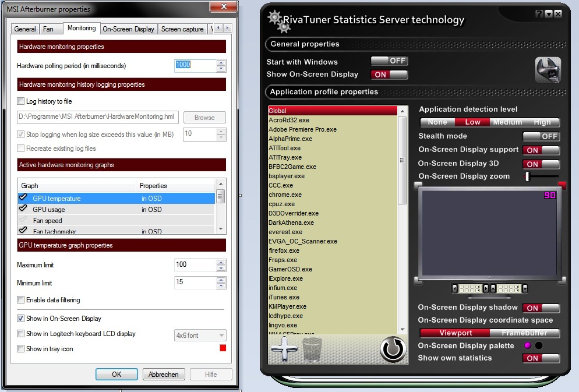Increase Maximum limit with up arrow
Image resolution: width=579 pixels, height=392 pixels.
pyautogui.click(x=221, y=262)
